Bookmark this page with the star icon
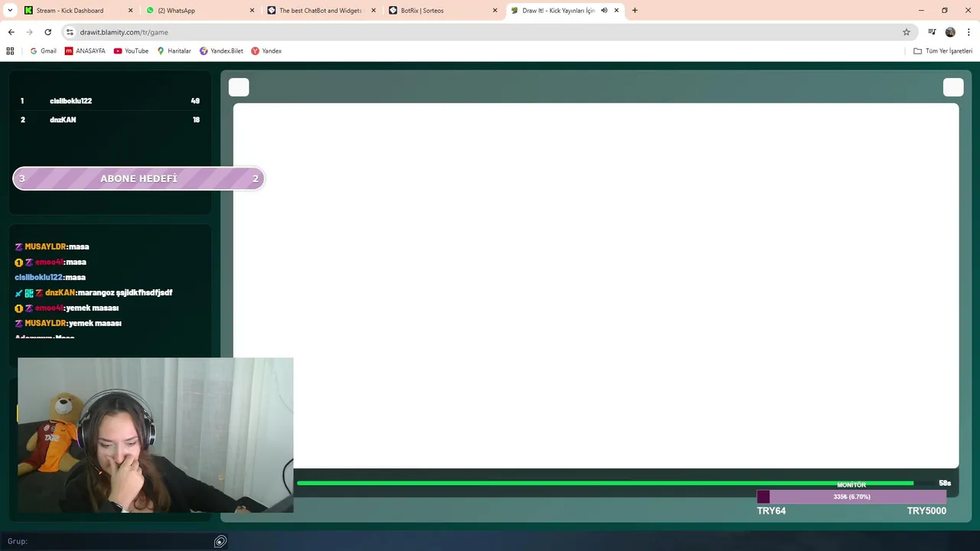Image resolution: width=980 pixels, height=551 pixels. (x=906, y=32)
